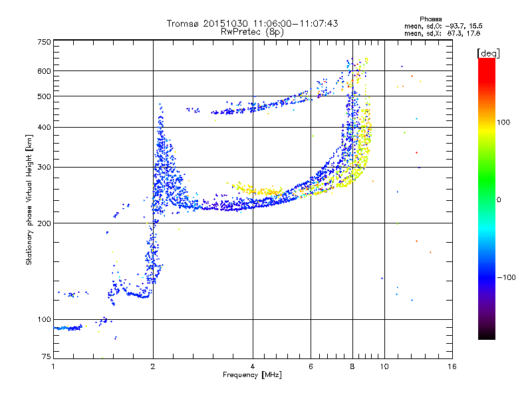This screenshot has width=532, height=399.
Task: Click the y-axis tick label '600'
Action: (x=44, y=71)
